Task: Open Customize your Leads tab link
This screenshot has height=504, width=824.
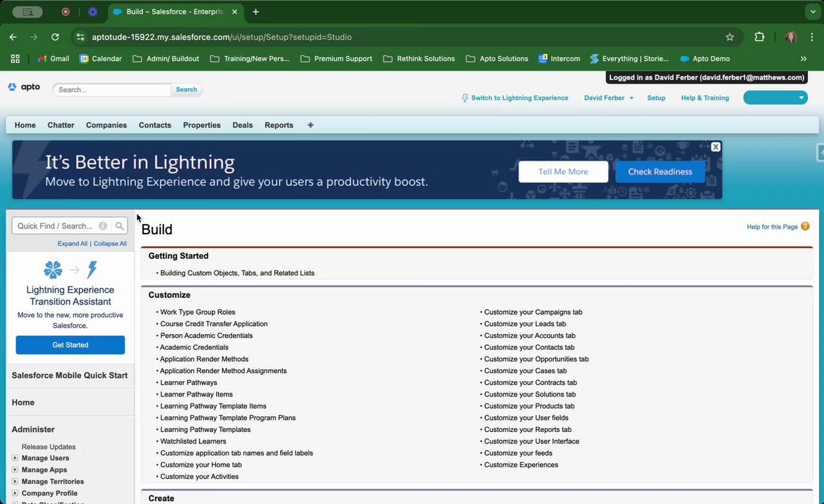Action: [x=525, y=324]
